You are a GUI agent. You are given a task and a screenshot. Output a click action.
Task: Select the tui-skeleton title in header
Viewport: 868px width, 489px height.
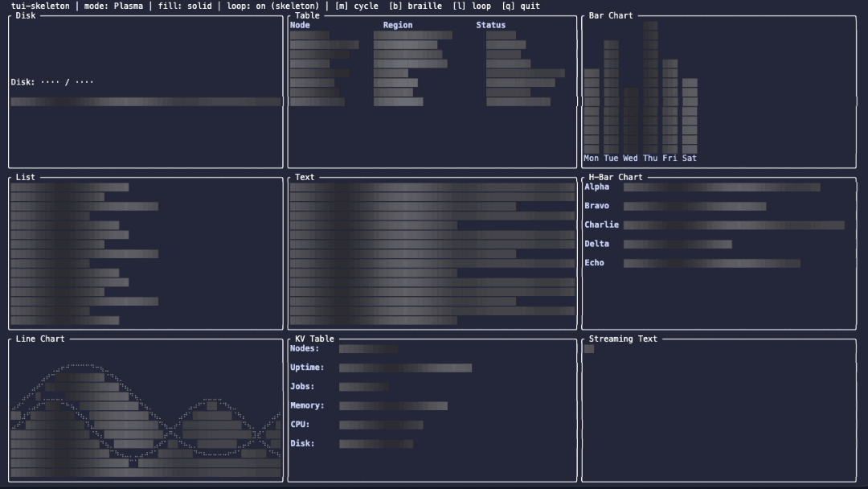pyautogui.click(x=40, y=6)
